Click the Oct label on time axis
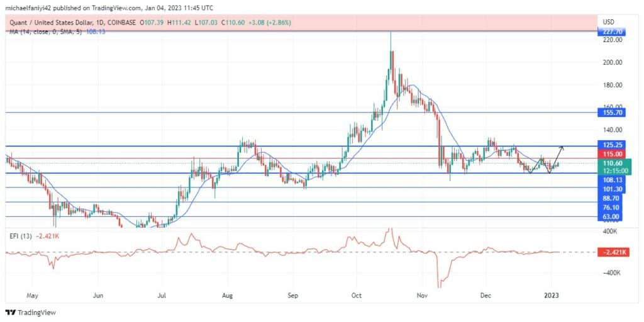644x322 pixels. click(x=357, y=295)
